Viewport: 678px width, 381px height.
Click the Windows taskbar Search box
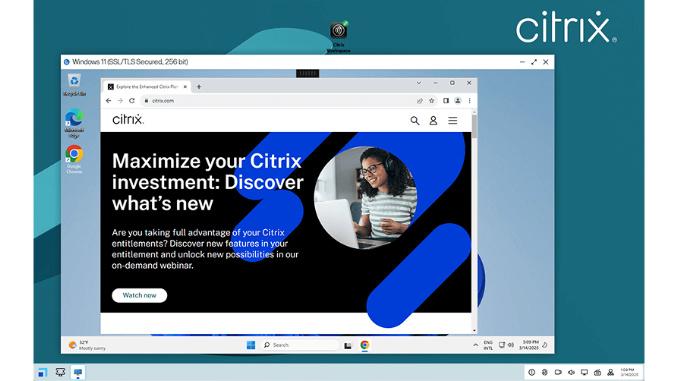pos(300,345)
